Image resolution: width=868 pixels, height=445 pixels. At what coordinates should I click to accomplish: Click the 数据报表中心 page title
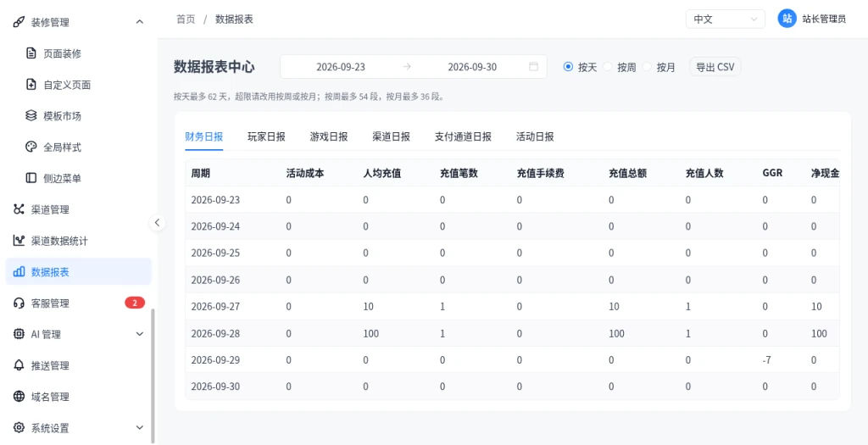pos(214,67)
